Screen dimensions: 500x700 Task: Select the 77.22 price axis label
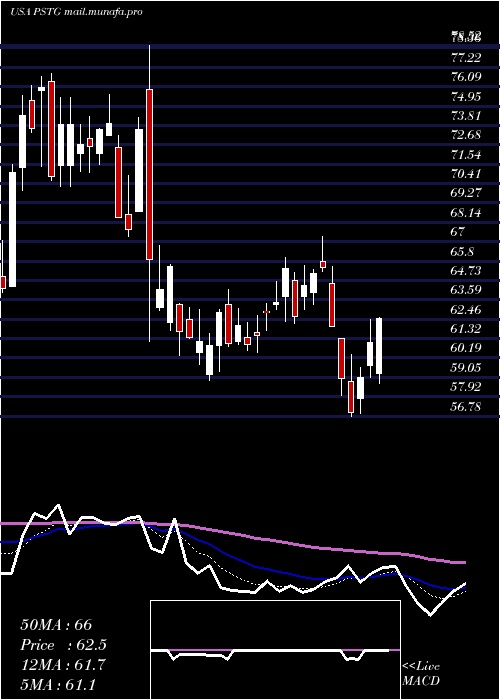click(x=466, y=57)
